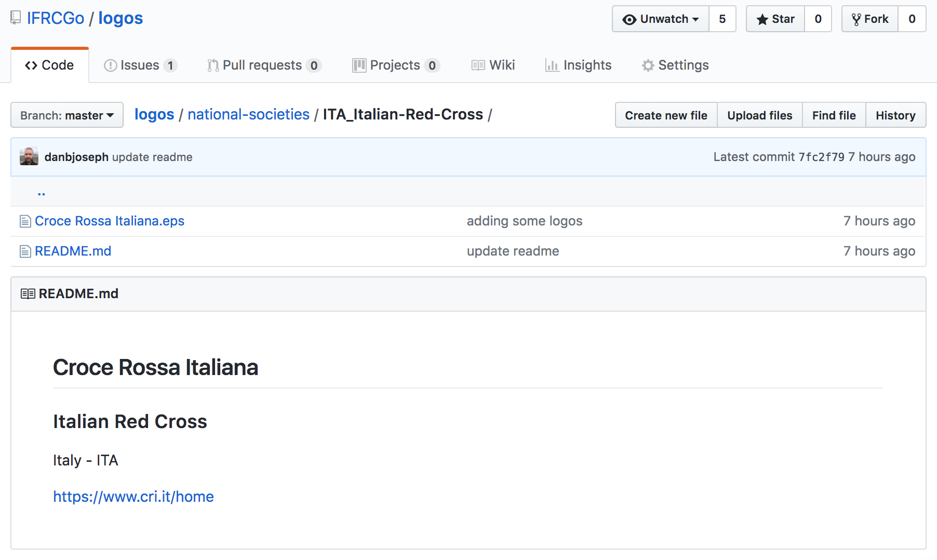
Task: Visit https://www.cri.it/home link
Action: click(133, 497)
